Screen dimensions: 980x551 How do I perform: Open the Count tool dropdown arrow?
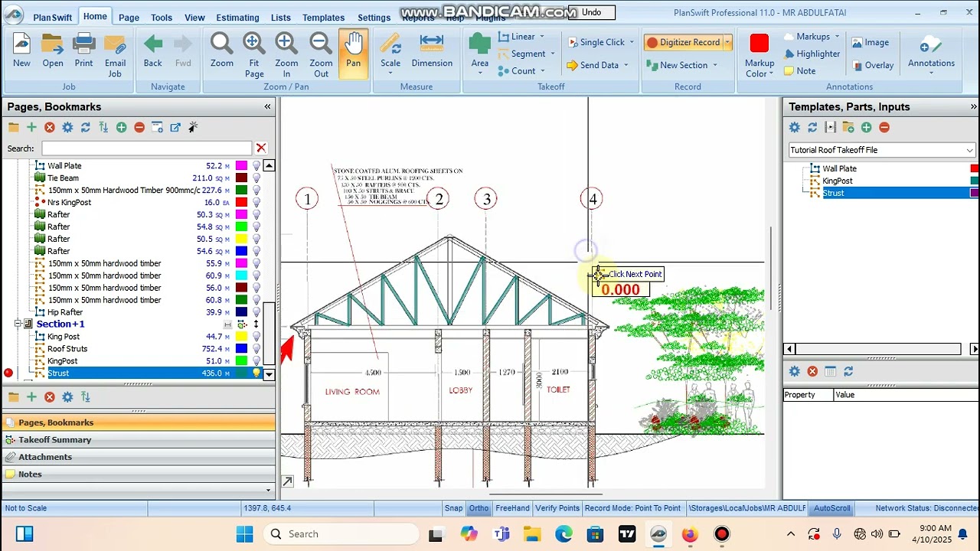pos(543,71)
